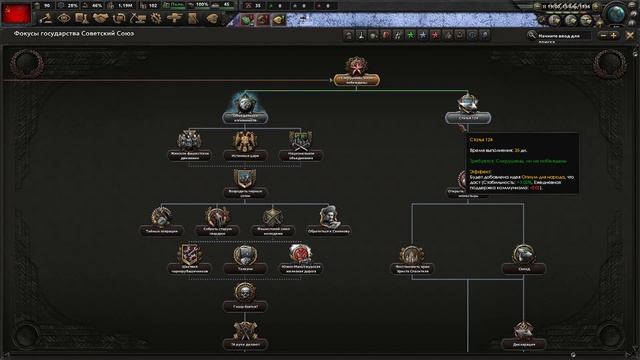Viewport: 640px width, 360px height.
Task: Open the Recruit and deploy tank icon
Action: 174,18
